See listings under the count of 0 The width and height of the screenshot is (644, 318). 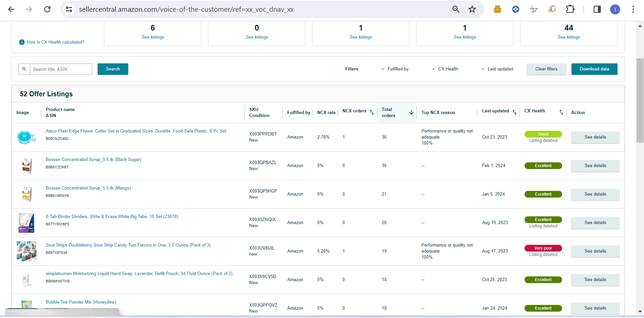point(257,37)
